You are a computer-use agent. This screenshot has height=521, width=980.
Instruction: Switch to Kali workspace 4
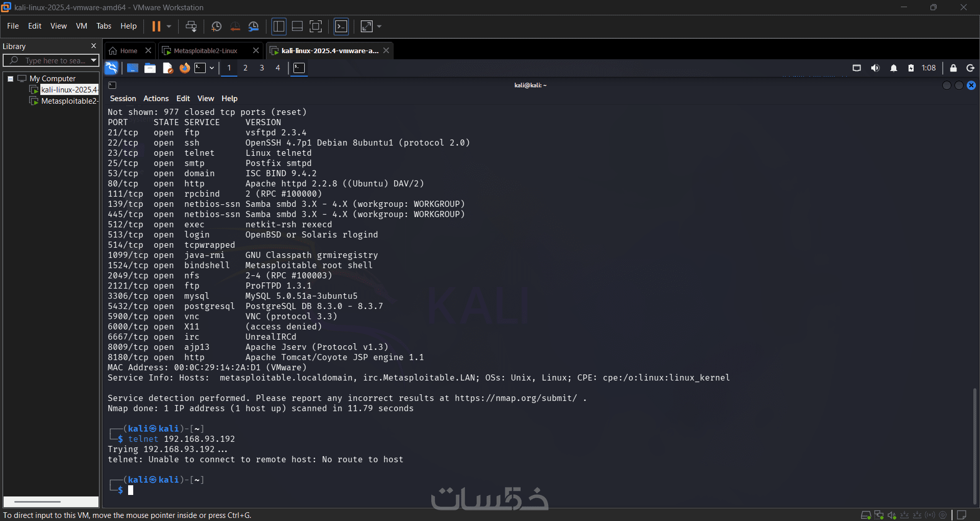(x=278, y=68)
